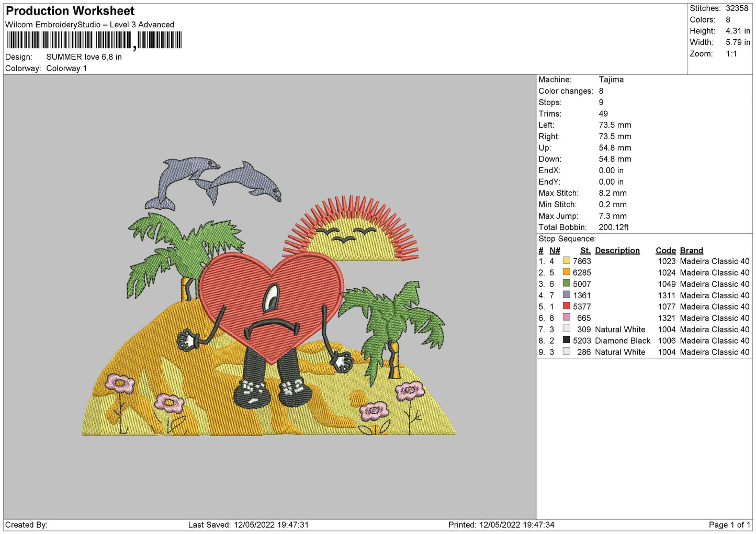Click the Zoom value 1:1

coord(731,54)
